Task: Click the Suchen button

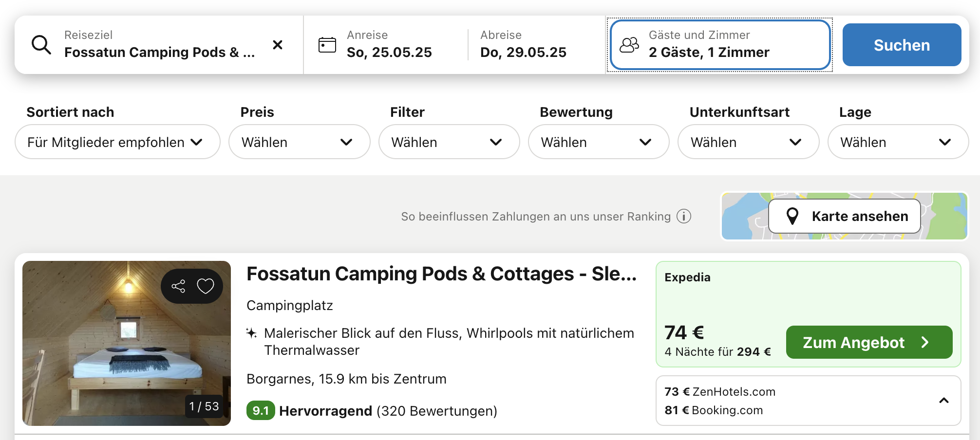Action: tap(902, 45)
